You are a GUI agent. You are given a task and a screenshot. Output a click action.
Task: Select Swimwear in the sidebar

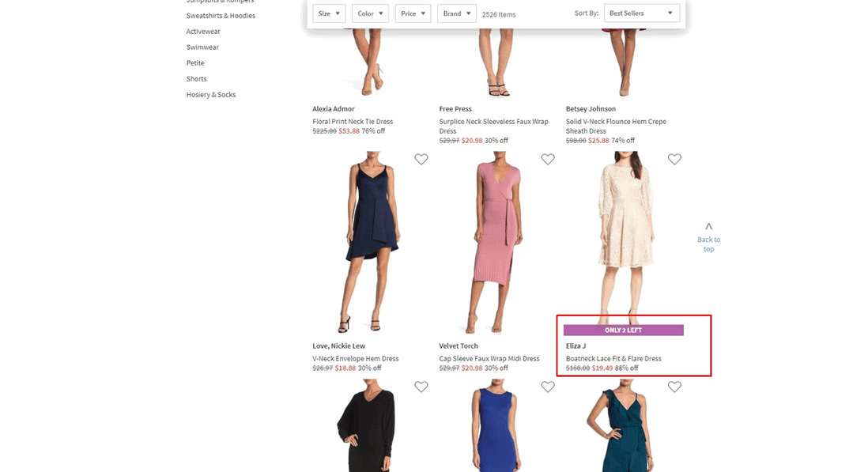click(202, 47)
